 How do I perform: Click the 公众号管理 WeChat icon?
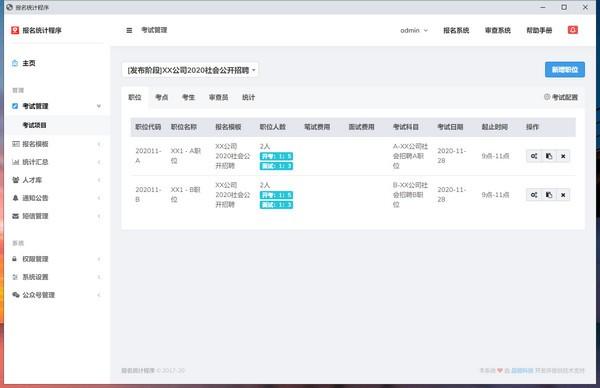(16, 295)
